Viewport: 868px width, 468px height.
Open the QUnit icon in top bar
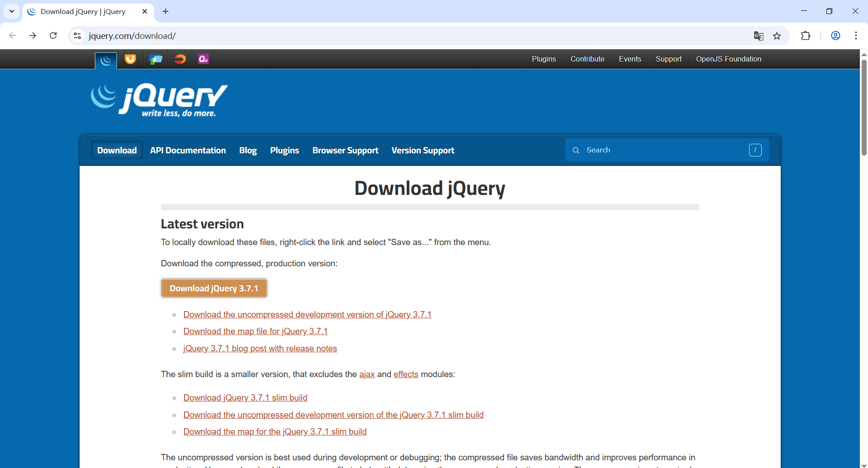(x=204, y=59)
